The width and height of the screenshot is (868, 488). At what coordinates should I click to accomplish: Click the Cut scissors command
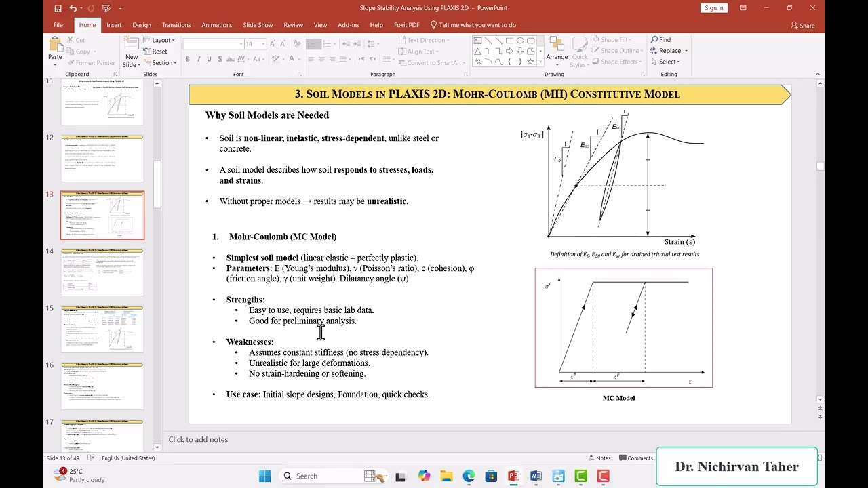(76, 40)
